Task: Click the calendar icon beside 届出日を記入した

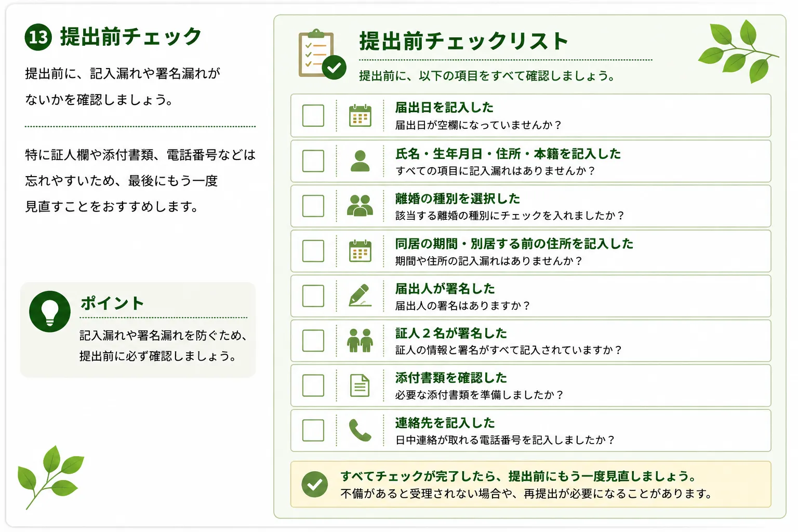Action: pyautogui.click(x=360, y=115)
